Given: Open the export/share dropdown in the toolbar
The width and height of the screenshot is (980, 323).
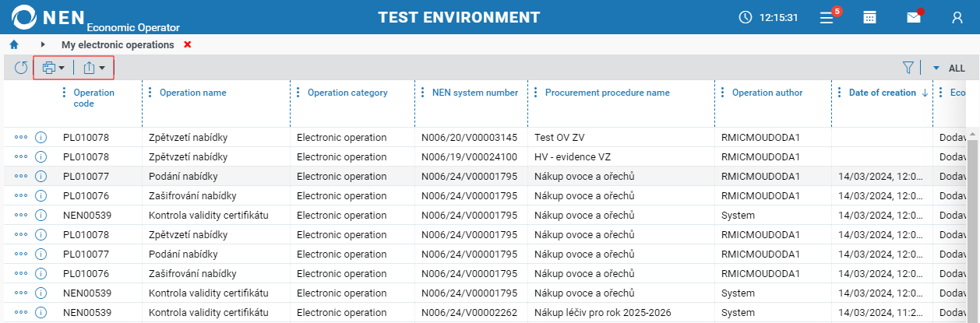Looking at the screenshot, I should [x=94, y=68].
